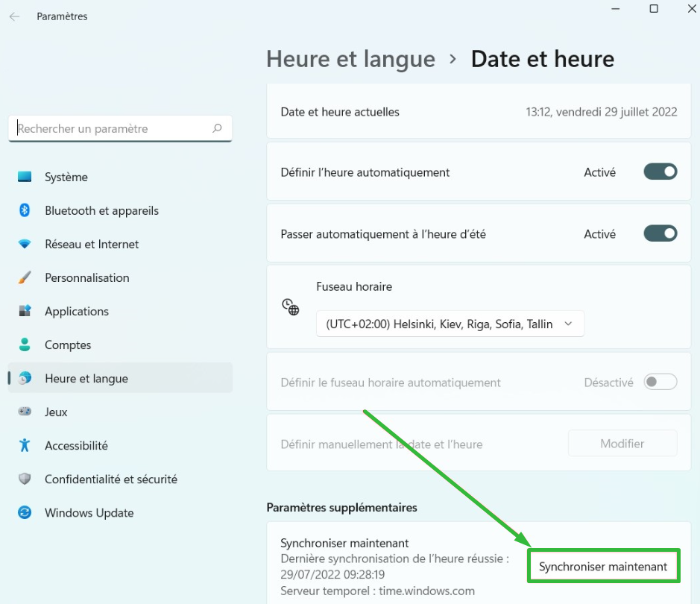Click the Windows Update sync icon
700x604 pixels.
25,512
